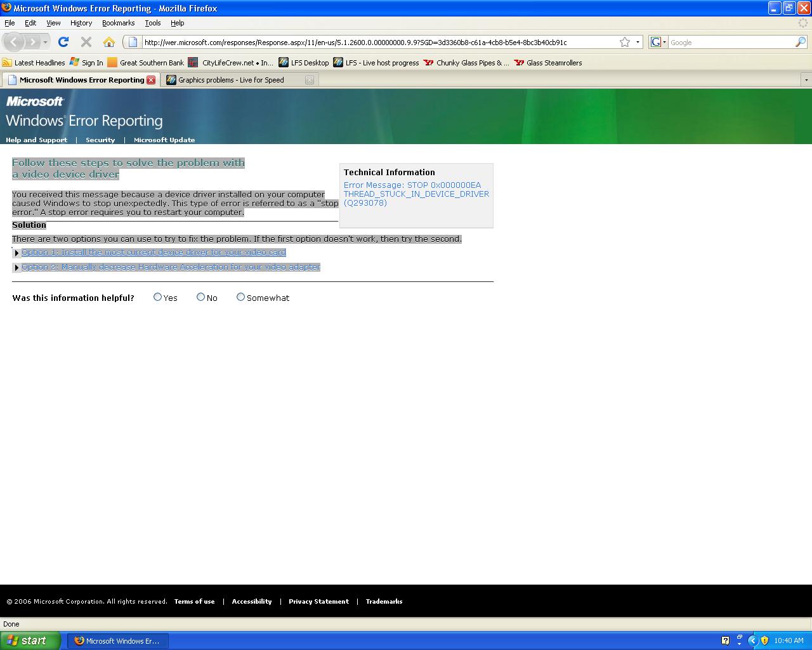The width and height of the screenshot is (812, 650).
Task: Expand Option 1 driver install section
Action: [x=154, y=253]
